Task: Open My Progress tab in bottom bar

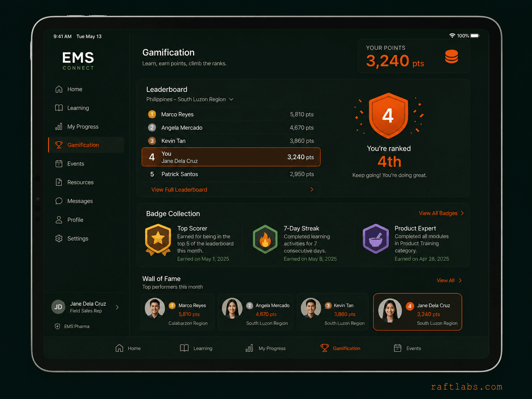Action: pyautogui.click(x=266, y=348)
